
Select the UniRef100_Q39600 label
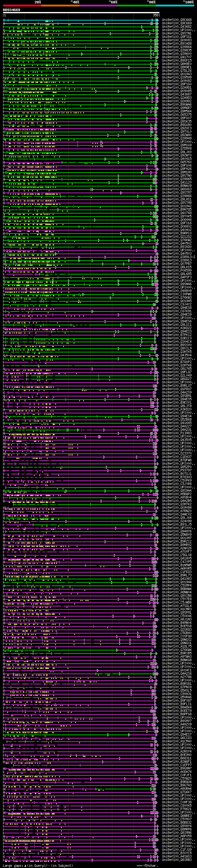click(x=176, y=54)
